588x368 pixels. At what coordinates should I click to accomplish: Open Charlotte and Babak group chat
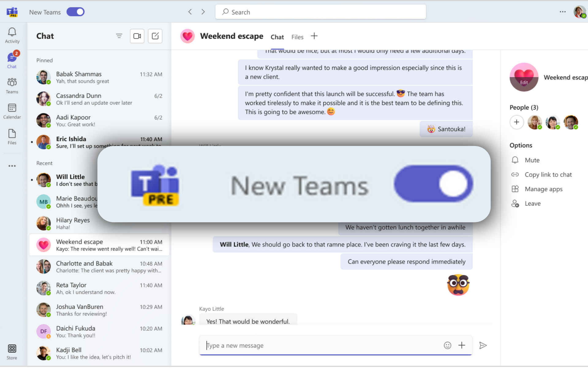click(x=99, y=267)
